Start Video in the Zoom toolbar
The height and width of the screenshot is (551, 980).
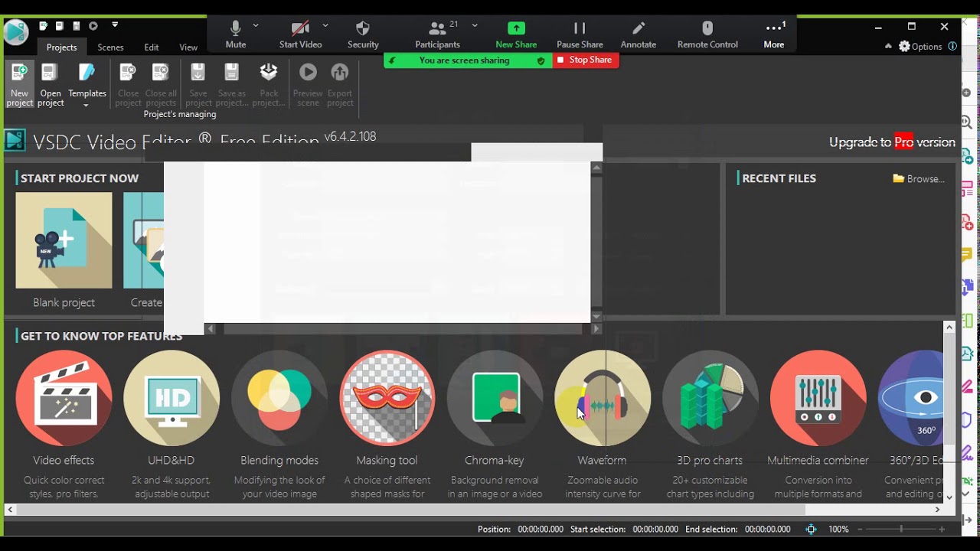[x=300, y=34]
